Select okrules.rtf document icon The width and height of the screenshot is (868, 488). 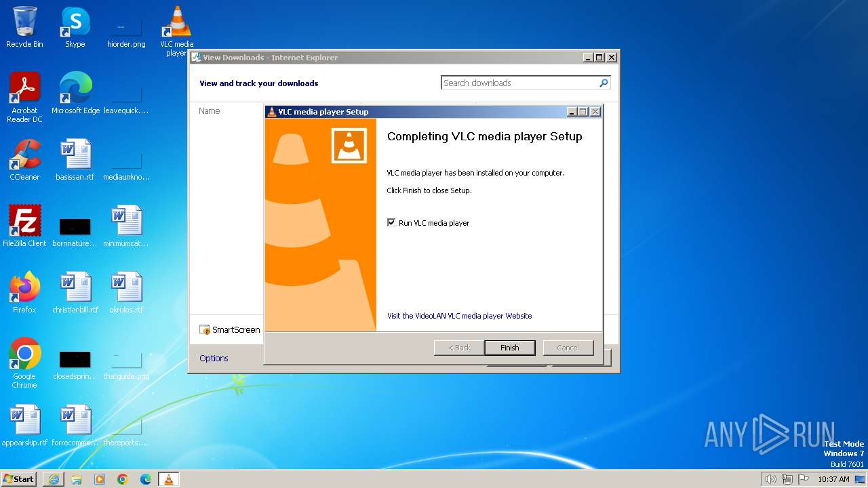[126, 293]
